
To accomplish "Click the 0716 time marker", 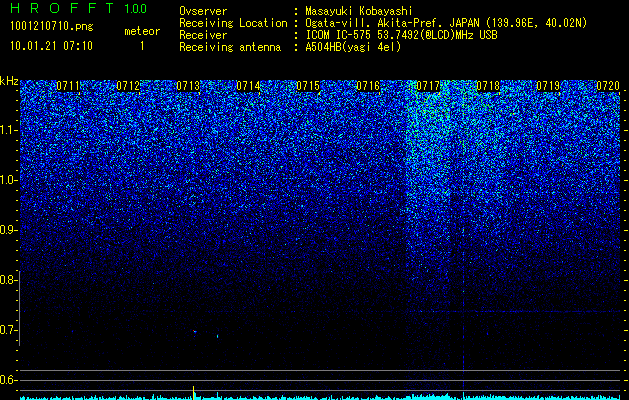I will pyautogui.click(x=368, y=86).
